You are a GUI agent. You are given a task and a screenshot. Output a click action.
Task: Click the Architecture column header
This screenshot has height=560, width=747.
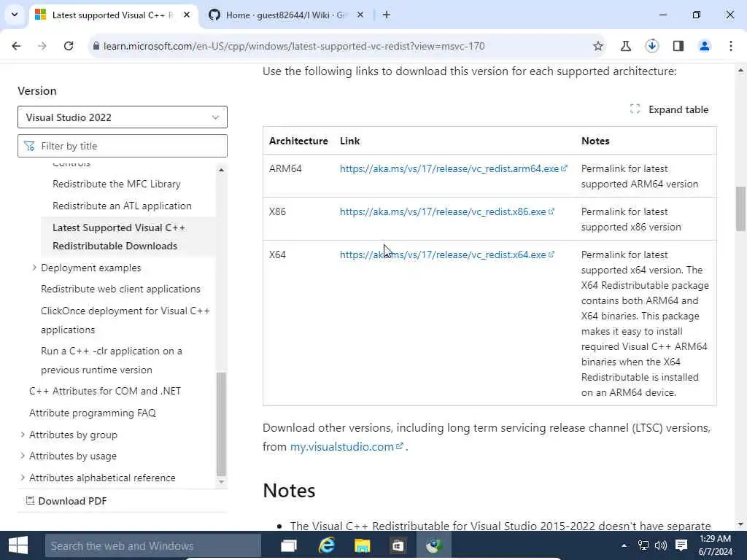tap(298, 141)
